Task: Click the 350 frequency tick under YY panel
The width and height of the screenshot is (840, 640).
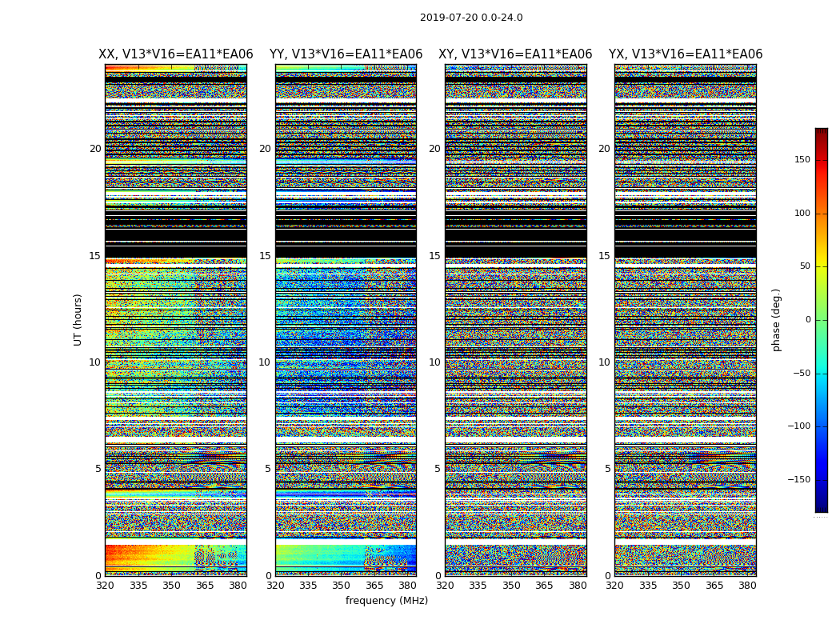Action: [x=342, y=586]
